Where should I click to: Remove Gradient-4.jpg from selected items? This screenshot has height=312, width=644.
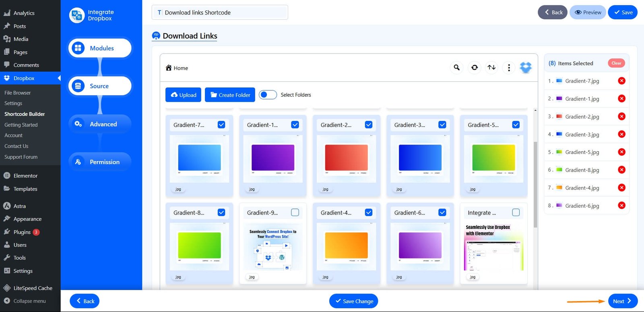click(621, 187)
